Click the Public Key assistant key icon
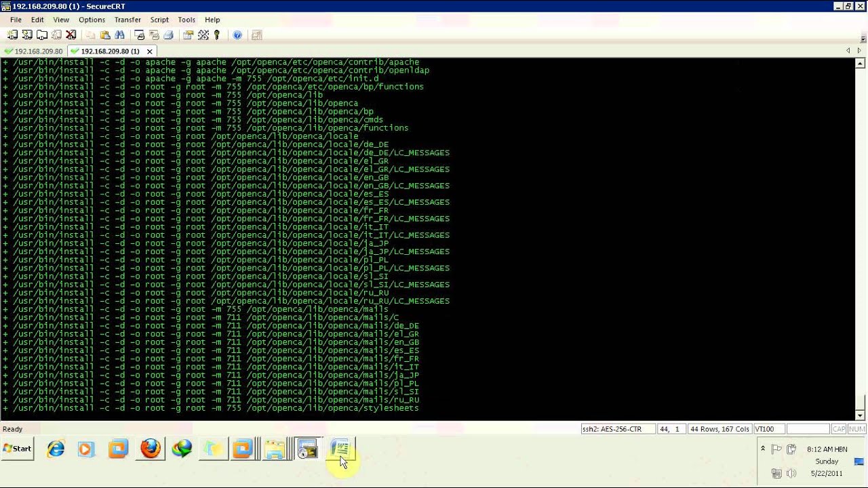868x488 pixels. pos(217,35)
